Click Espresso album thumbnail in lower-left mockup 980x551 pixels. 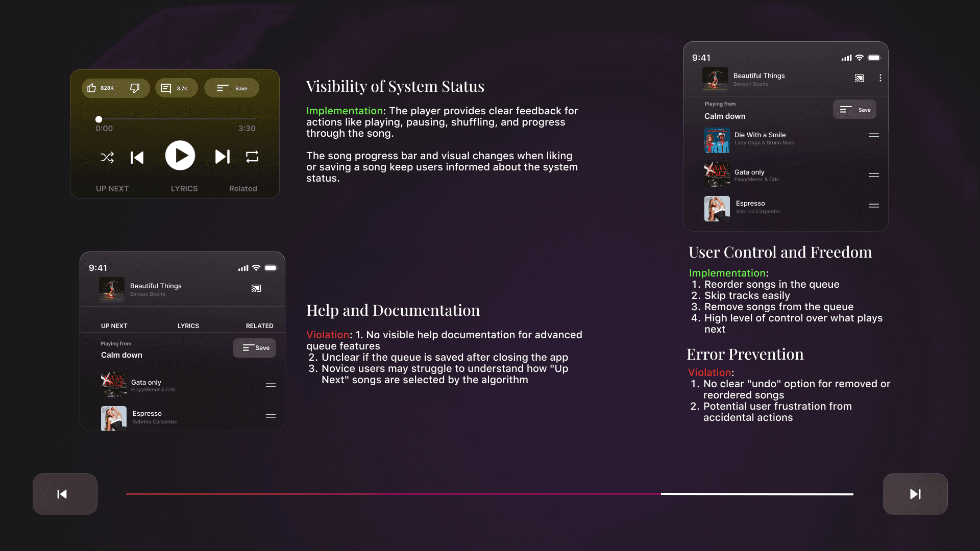pyautogui.click(x=114, y=418)
